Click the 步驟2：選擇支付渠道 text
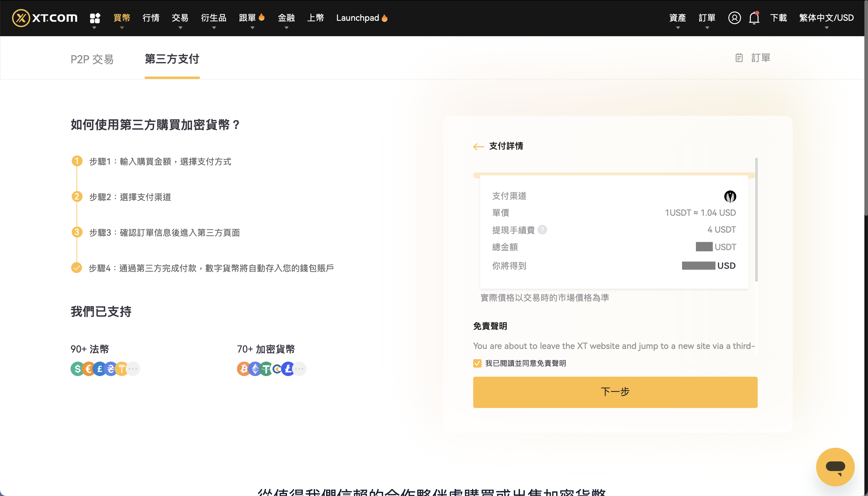This screenshot has width=868, height=496. click(x=130, y=197)
